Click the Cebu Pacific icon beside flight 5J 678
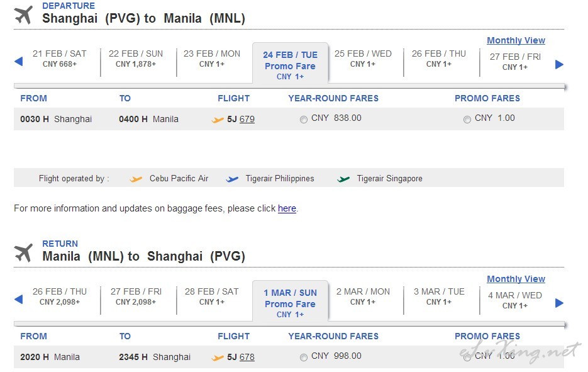Screen dimensions: 588x372 click(217, 358)
